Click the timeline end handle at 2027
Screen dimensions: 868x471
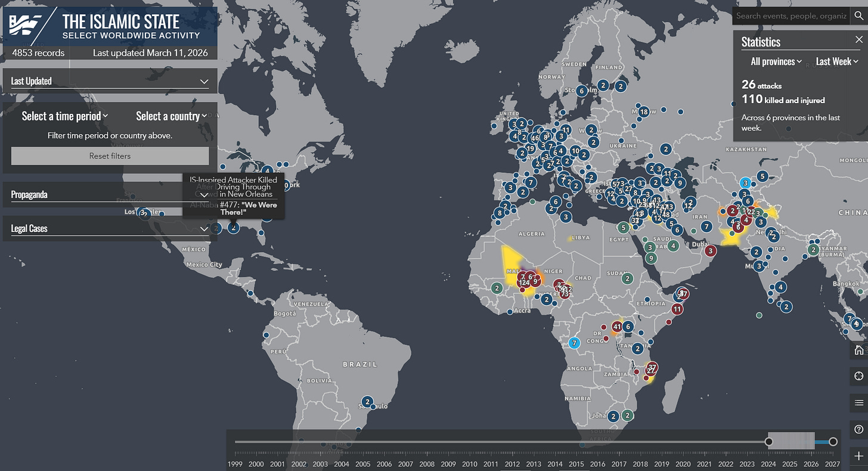pyautogui.click(x=833, y=442)
